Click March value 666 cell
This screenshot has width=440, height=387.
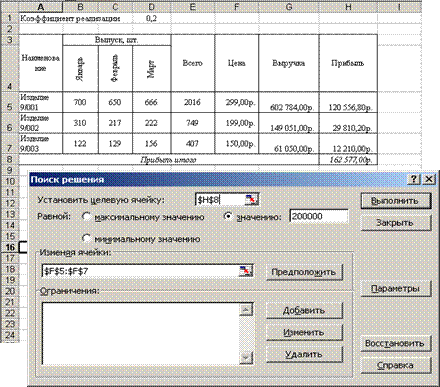[x=152, y=102]
